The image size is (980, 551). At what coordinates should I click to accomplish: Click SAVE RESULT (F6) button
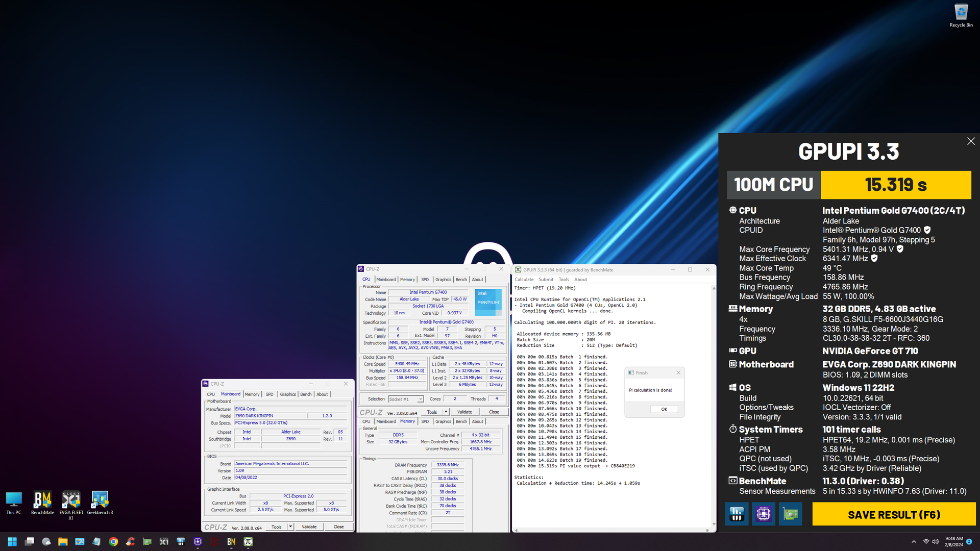(x=894, y=514)
